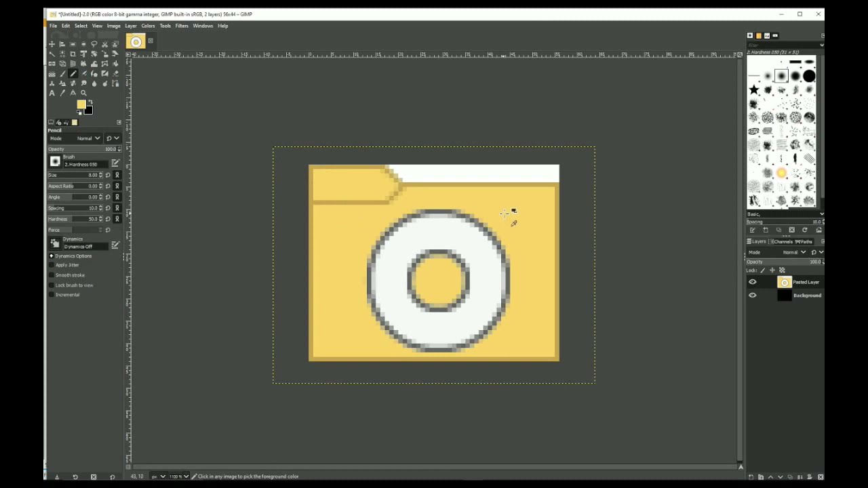Open the File menu
This screenshot has height=488, width=868.
pos(53,26)
